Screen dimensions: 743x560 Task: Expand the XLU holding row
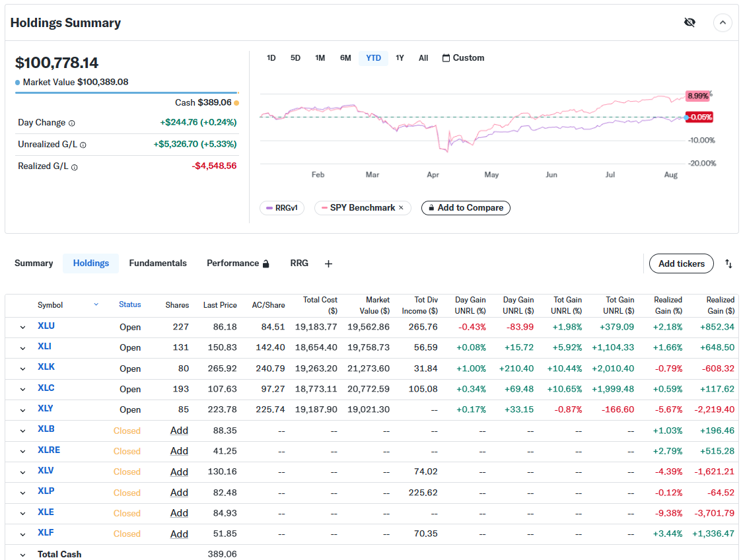tap(22, 328)
